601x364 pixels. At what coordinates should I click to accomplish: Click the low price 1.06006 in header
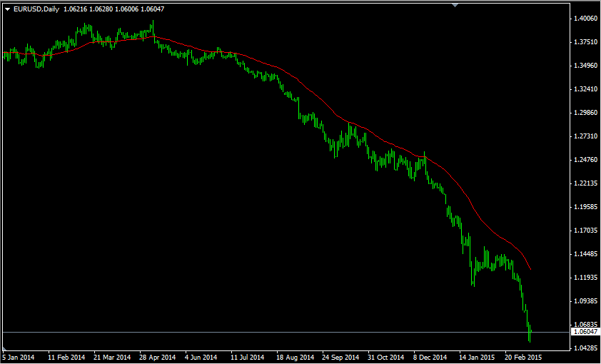(x=127, y=9)
